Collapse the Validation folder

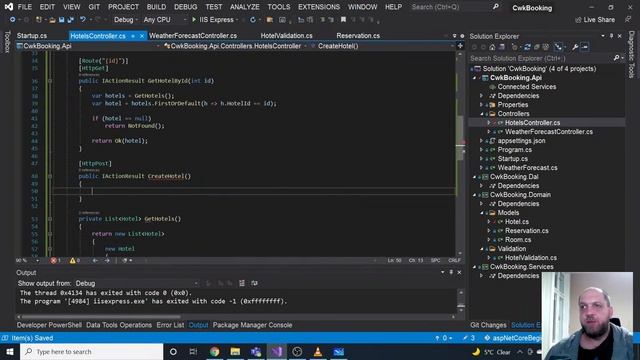481,249
